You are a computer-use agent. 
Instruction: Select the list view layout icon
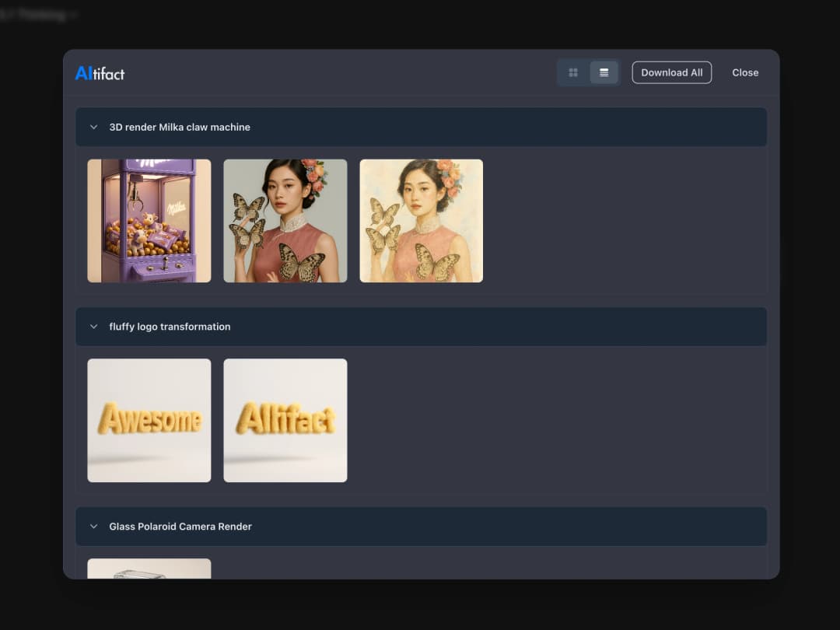pos(604,72)
